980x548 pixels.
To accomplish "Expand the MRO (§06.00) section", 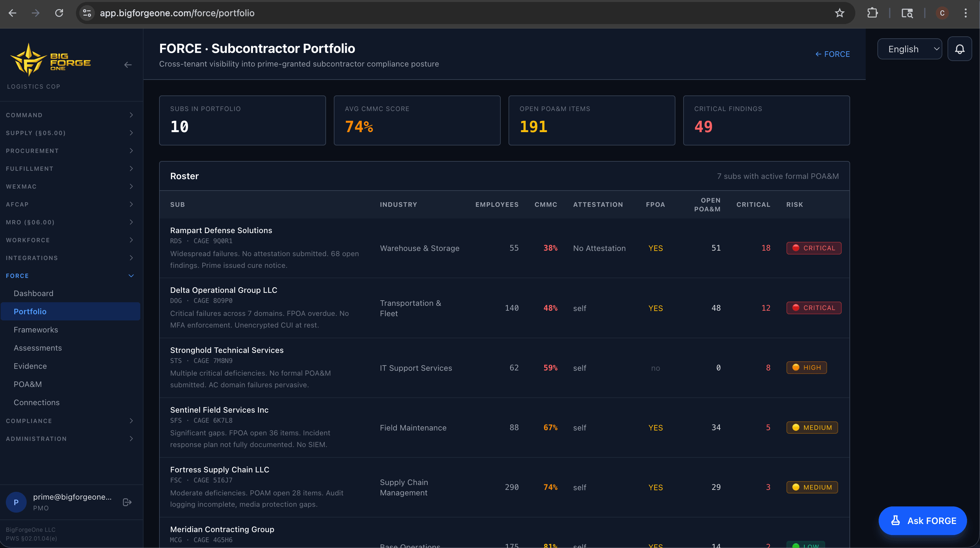I will (70, 222).
